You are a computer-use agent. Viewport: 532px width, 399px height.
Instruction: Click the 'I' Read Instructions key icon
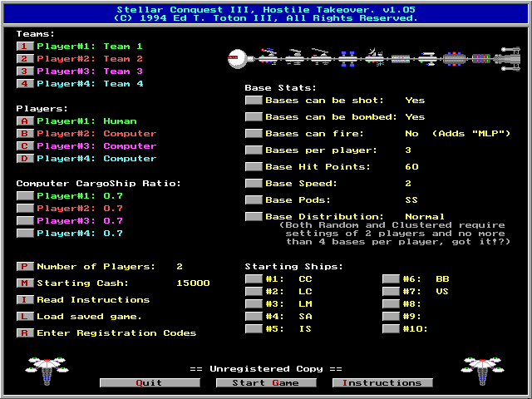[x=24, y=300]
